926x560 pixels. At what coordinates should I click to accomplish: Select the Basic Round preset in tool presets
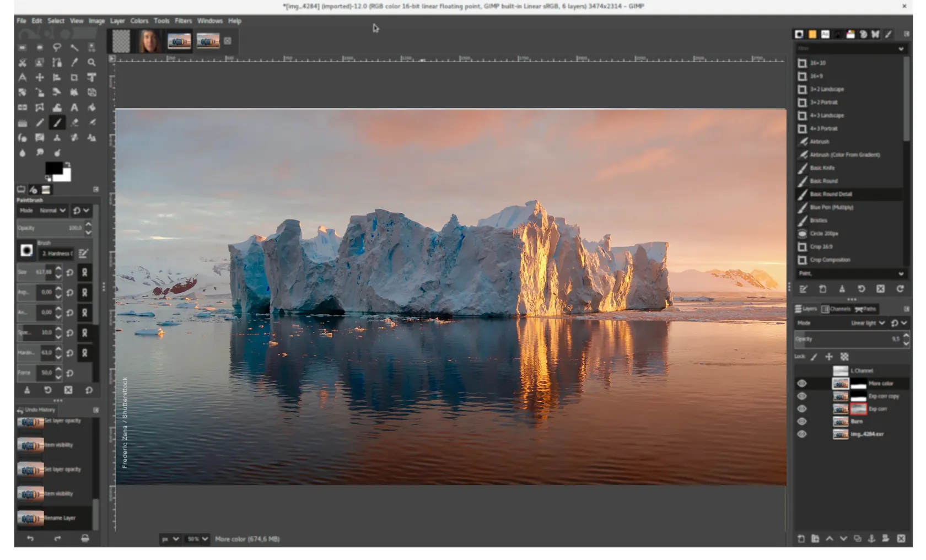(823, 181)
